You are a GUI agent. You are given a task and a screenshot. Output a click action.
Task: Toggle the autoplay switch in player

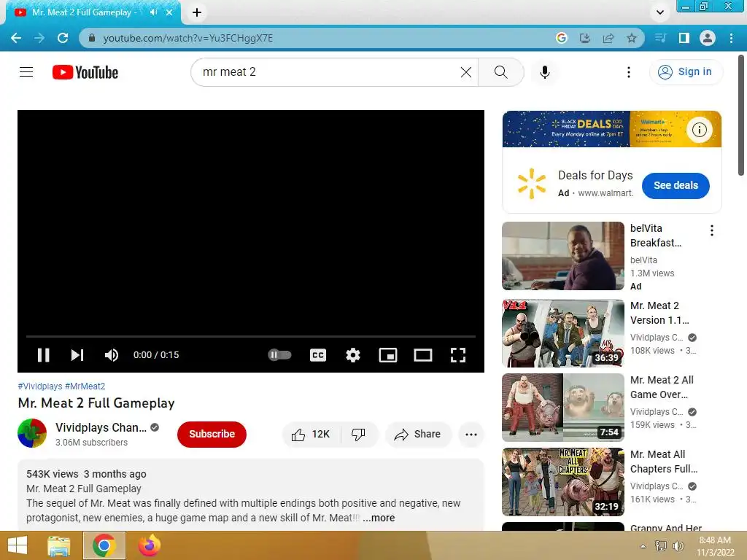coord(279,355)
